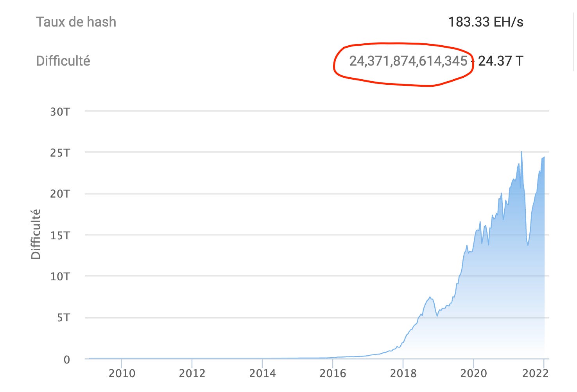Click the mid-2021 difficulty drop trough on chart

pos(528,245)
